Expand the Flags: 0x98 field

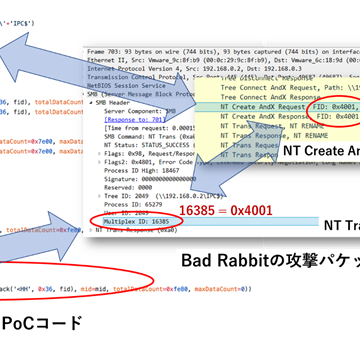coord(100,154)
